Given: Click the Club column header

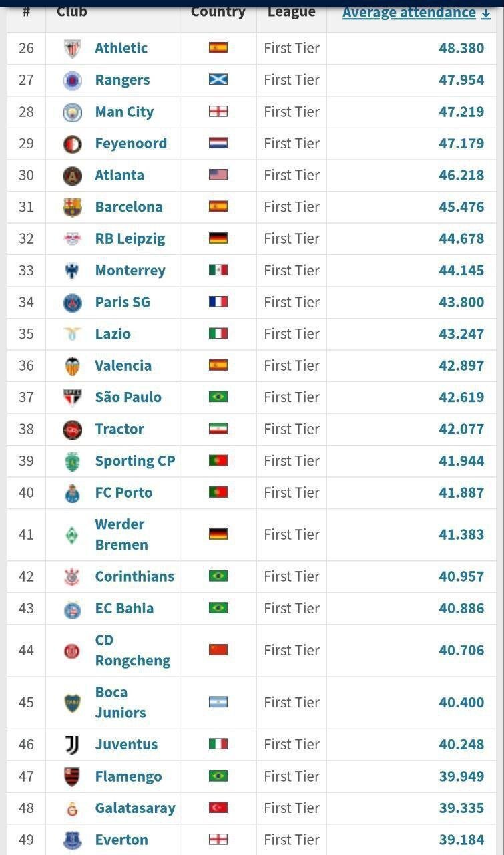Looking at the screenshot, I should point(72,11).
